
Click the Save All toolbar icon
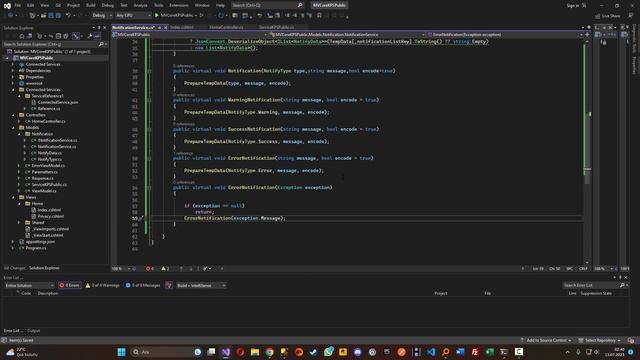(x=58, y=16)
